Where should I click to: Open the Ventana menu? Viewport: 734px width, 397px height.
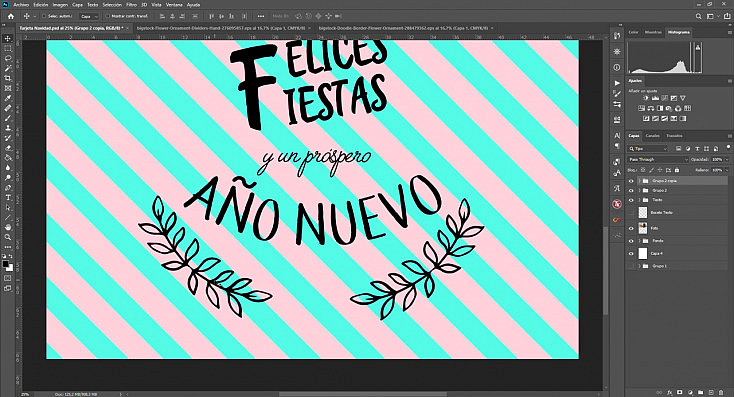click(x=175, y=5)
